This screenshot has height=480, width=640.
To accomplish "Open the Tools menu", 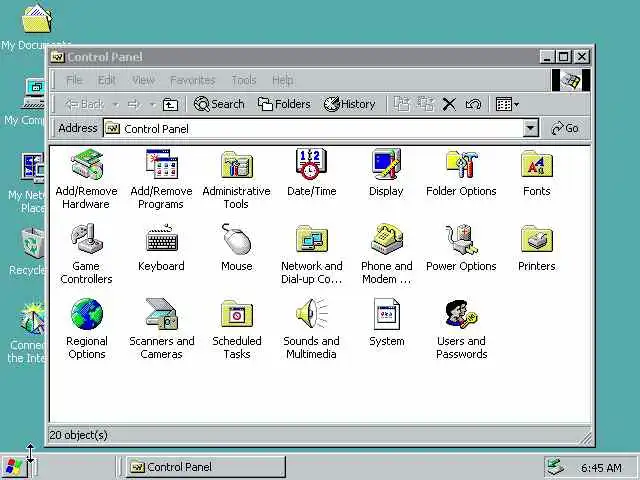I will click(244, 80).
